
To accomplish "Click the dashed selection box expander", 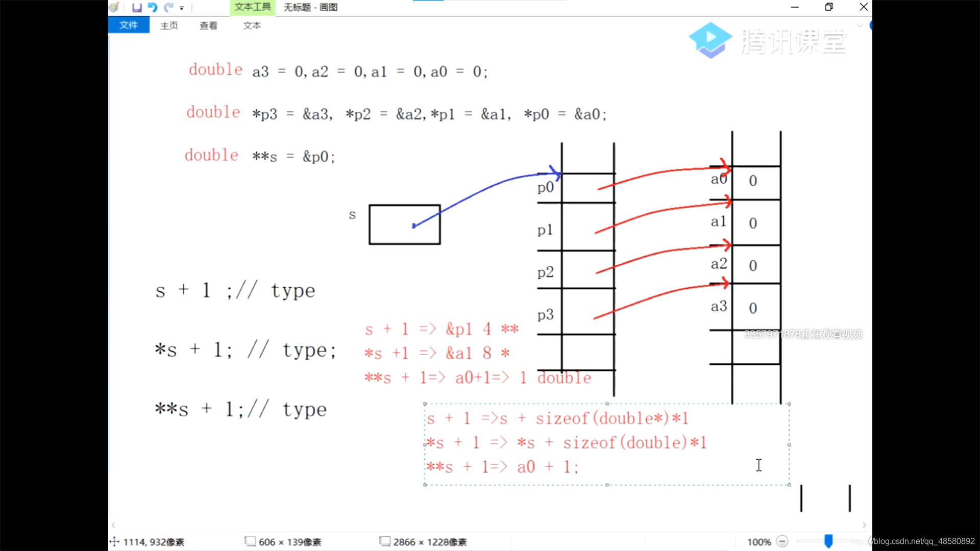I will (790, 484).
